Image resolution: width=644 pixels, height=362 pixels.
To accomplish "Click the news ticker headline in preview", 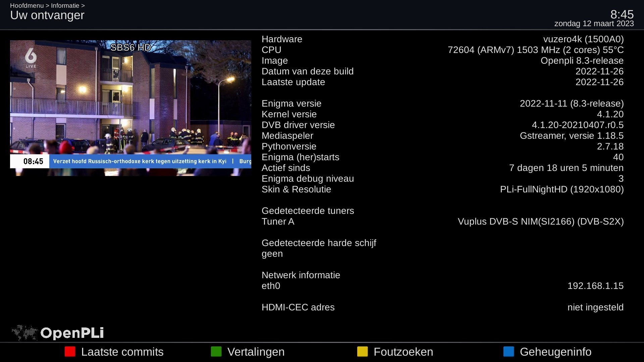I will tap(140, 161).
